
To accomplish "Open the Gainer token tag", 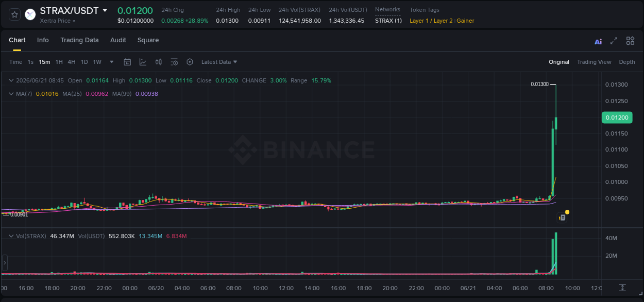I will pos(465,21).
